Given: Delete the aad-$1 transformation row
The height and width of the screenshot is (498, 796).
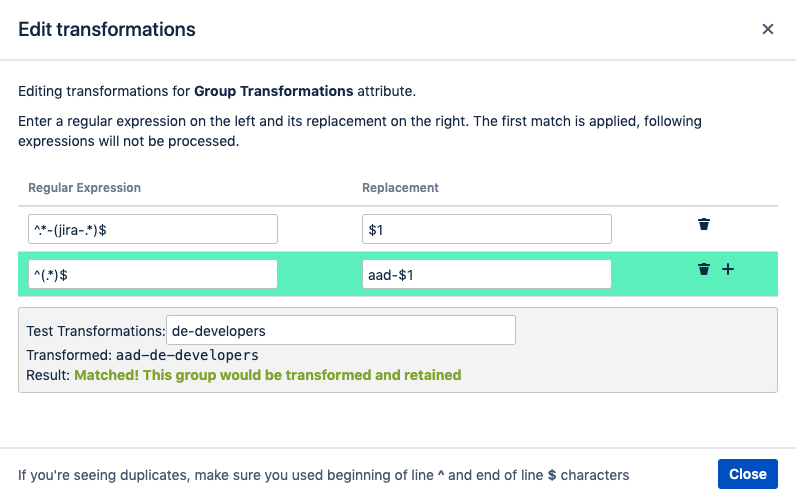Looking at the screenshot, I should coord(704,269).
